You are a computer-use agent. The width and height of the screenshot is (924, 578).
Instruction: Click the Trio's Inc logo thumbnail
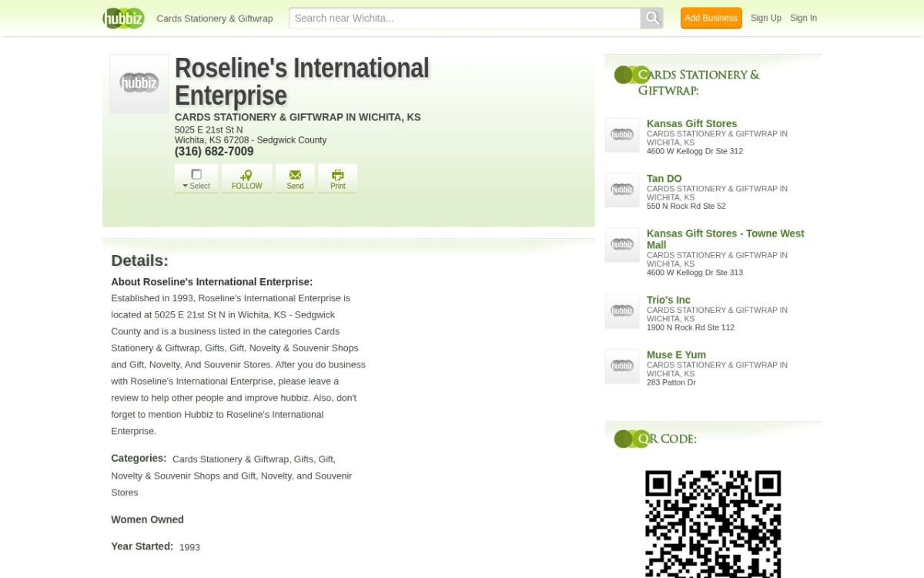622,311
